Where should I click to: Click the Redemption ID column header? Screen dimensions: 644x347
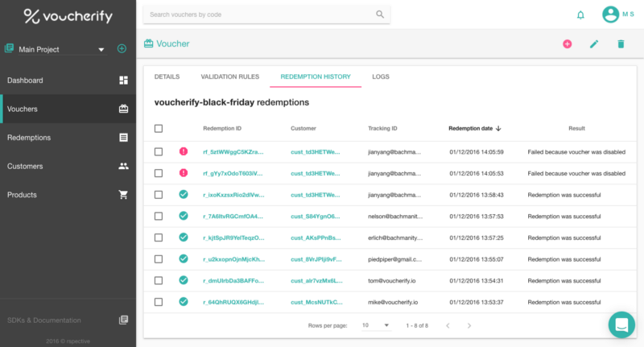click(222, 129)
